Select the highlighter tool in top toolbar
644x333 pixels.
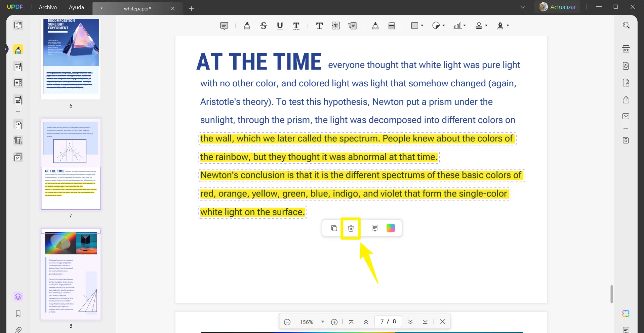pos(247,26)
